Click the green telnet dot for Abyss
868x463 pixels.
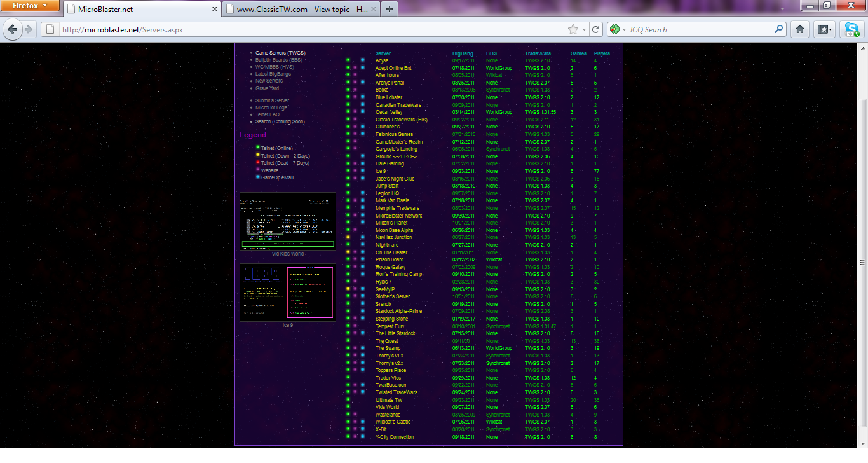pyautogui.click(x=348, y=60)
